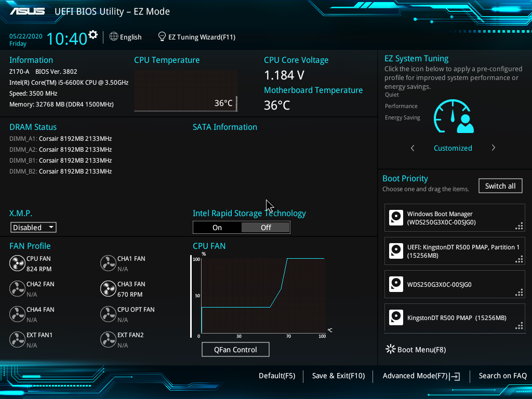Click the QFan Control button

point(235,350)
